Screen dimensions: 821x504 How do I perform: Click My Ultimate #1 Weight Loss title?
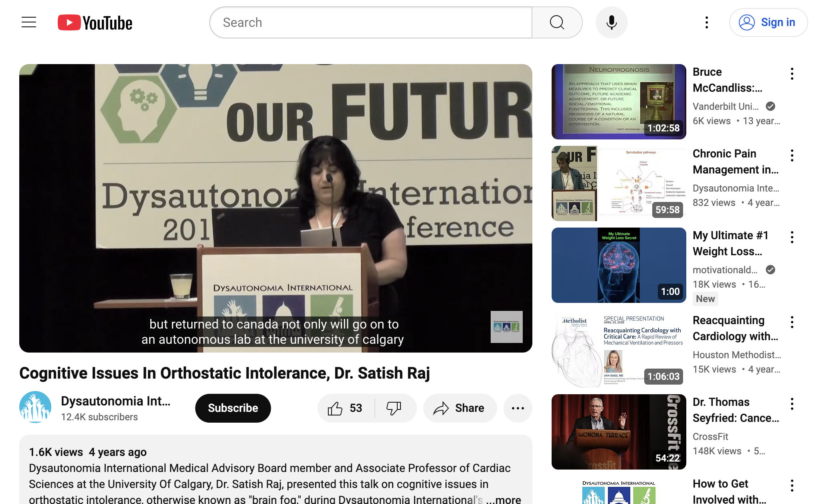(x=730, y=243)
